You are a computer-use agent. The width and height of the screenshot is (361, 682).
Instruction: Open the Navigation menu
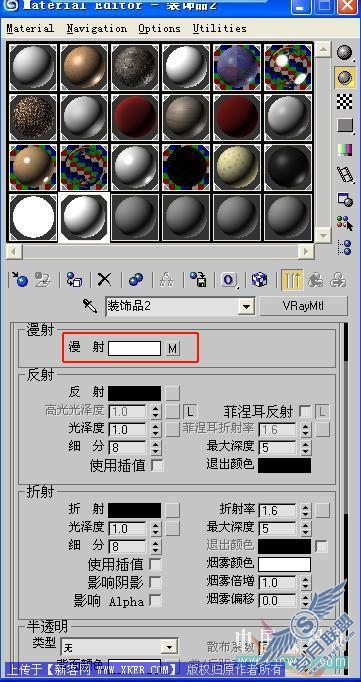click(x=97, y=29)
